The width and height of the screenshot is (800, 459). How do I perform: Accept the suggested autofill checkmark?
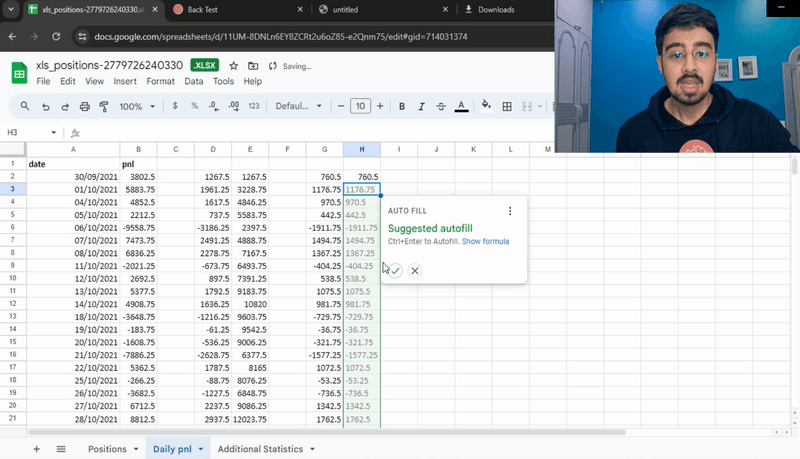(x=396, y=270)
